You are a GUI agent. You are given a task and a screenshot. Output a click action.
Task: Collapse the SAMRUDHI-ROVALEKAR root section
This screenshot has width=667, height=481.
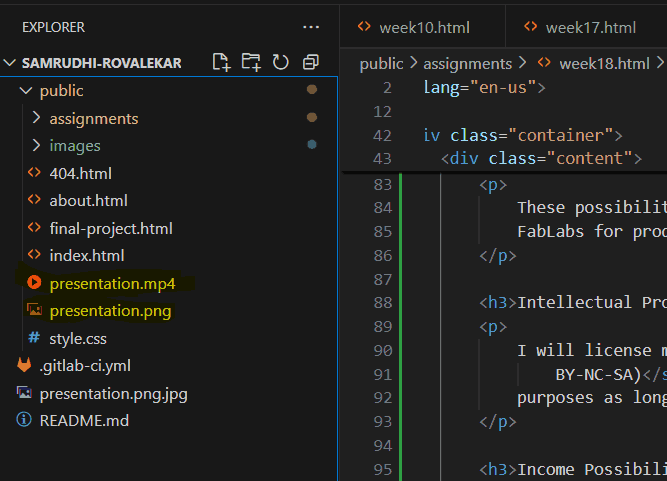10,63
